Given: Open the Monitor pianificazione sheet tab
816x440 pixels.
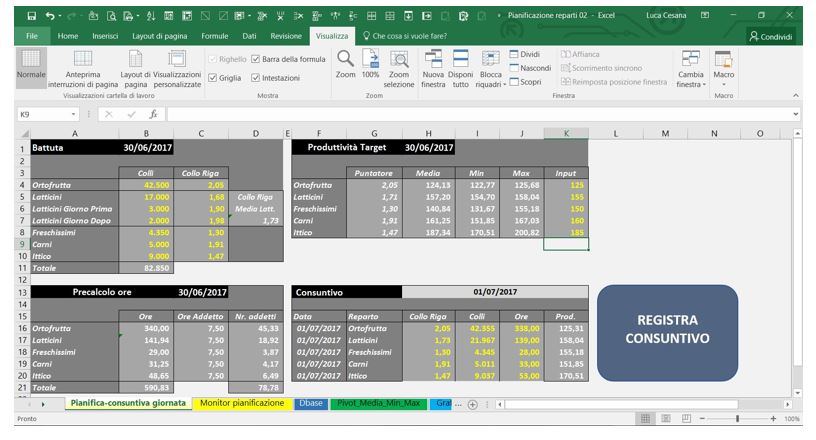Looking at the screenshot, I should [x=242, y=404].
